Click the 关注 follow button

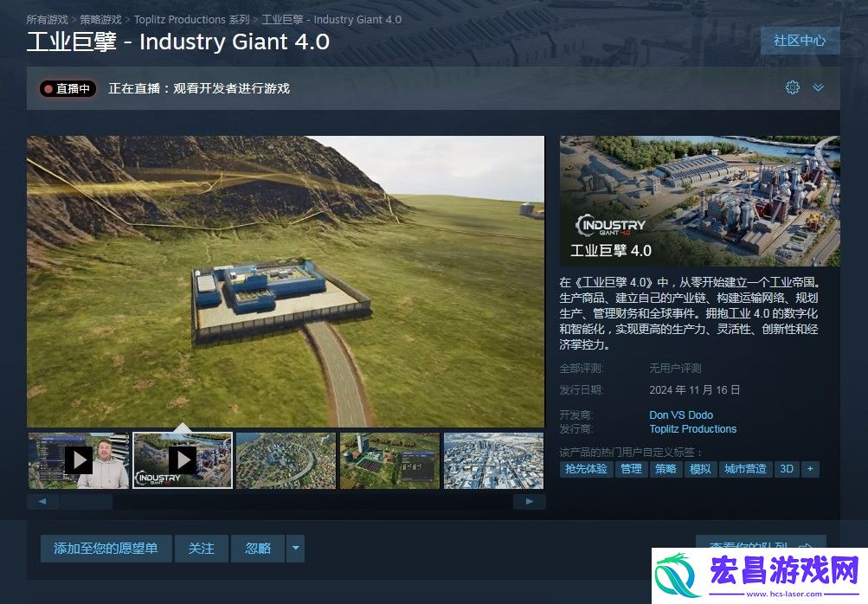pos(202,549)
